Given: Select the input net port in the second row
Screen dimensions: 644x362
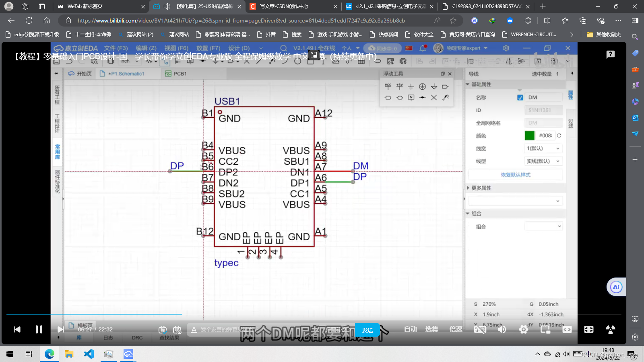Looking at the screenshot, I should point(388,97).
